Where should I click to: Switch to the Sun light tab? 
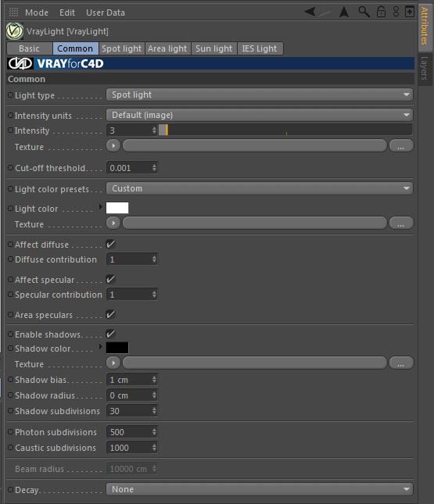click(213, 48)
